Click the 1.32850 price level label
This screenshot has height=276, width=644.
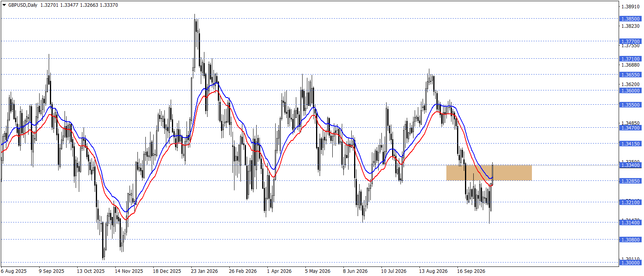point(630,181)
